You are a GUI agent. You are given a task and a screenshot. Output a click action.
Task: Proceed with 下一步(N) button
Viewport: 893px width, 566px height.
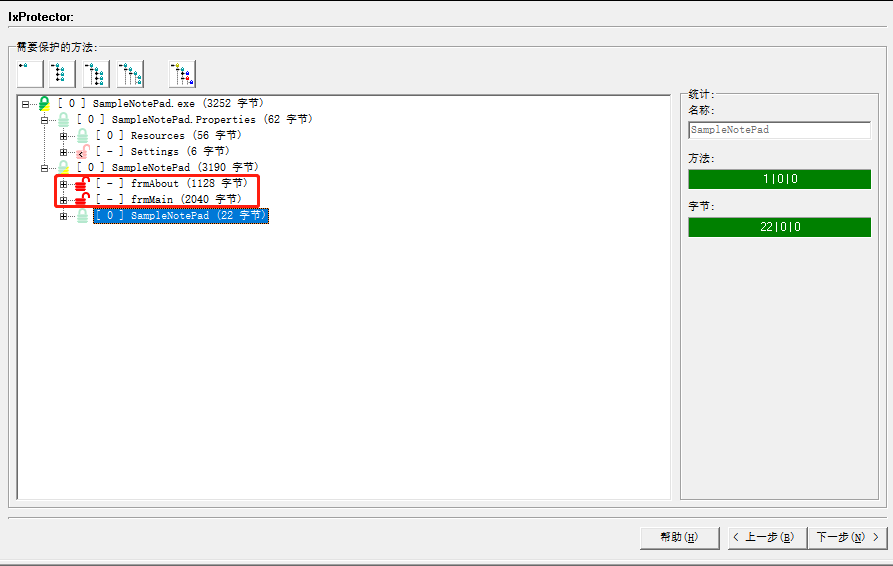[x=847, y=537]
